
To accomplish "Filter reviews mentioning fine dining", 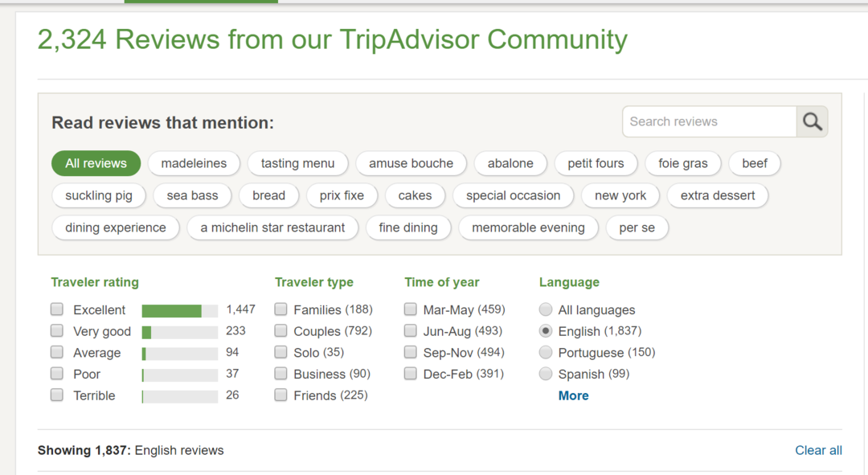I will click(408, 227).
